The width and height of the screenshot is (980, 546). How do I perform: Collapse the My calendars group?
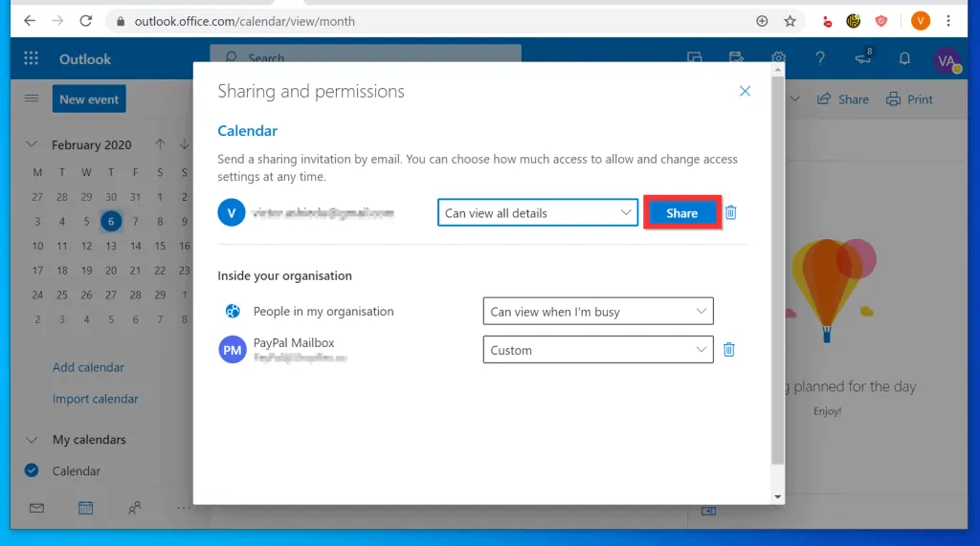pyautogui.click(x=32, y=440)
